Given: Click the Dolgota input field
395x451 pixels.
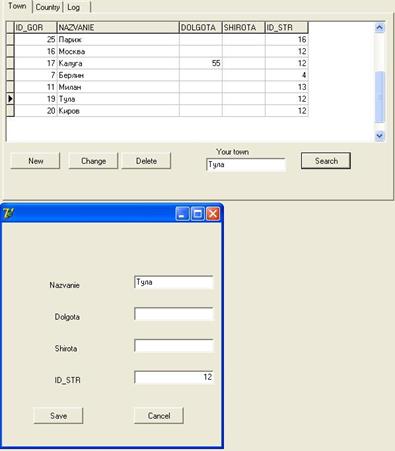Looking at the screenshot, I should pyautogui.click(x=174, y=314).
